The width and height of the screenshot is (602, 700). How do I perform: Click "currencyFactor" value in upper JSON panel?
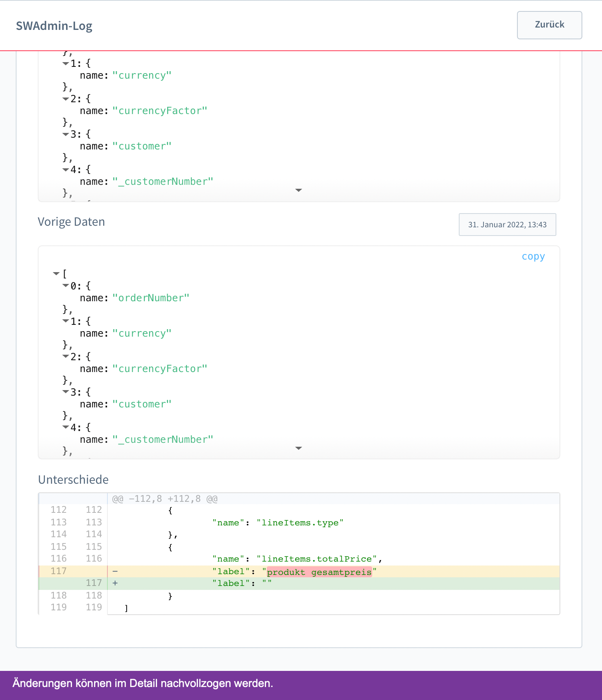160,111
